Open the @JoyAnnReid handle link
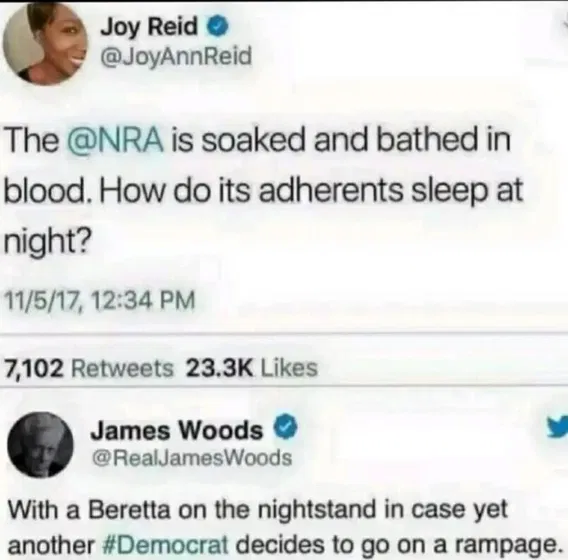 tap(176, 56)
